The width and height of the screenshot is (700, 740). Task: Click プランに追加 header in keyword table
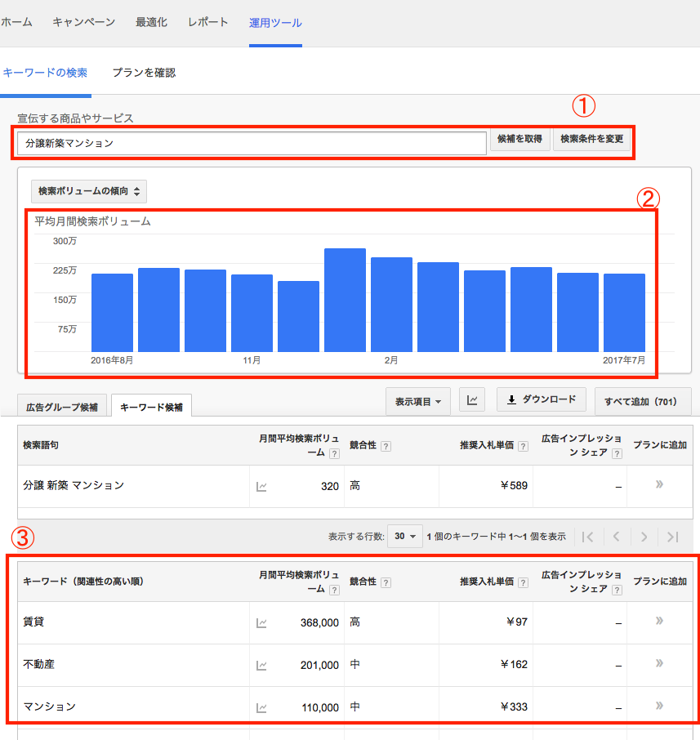pos(660,582)
